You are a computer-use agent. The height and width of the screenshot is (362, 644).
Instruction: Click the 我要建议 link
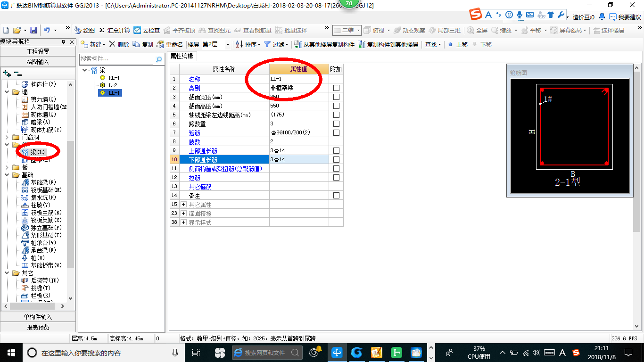pyautogui.click(x=625, y=17)
